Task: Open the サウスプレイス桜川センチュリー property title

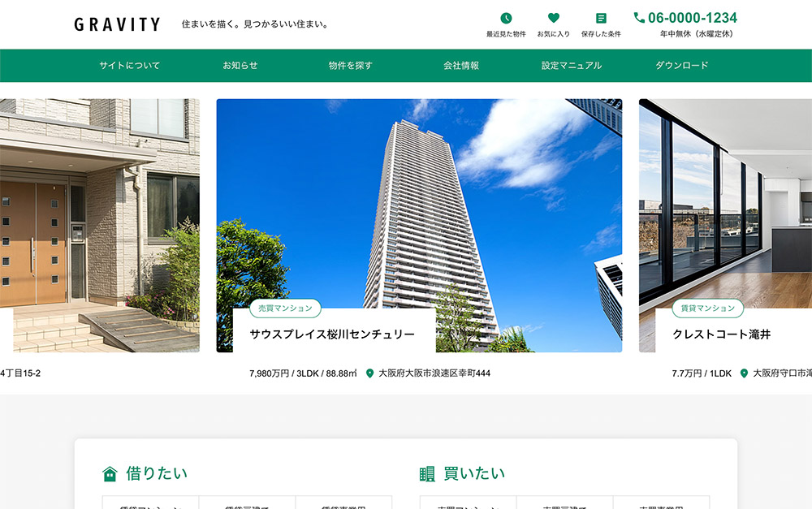Action: coord(332,334)
